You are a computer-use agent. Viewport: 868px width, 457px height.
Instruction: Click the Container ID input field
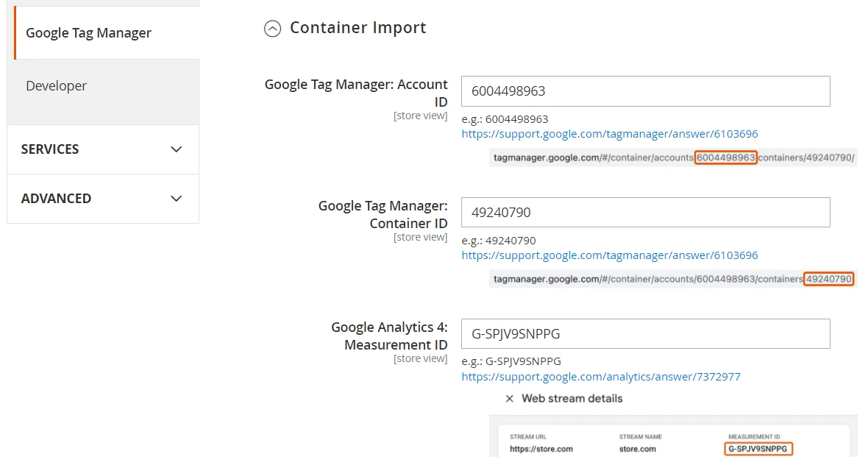pos(645,212)
